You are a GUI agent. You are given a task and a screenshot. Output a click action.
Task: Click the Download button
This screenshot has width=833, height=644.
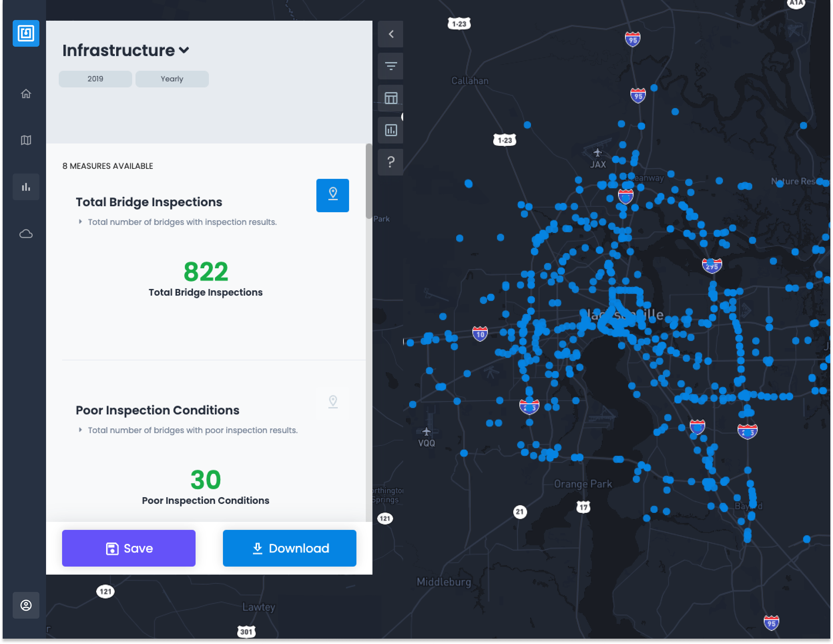[289, 548]
